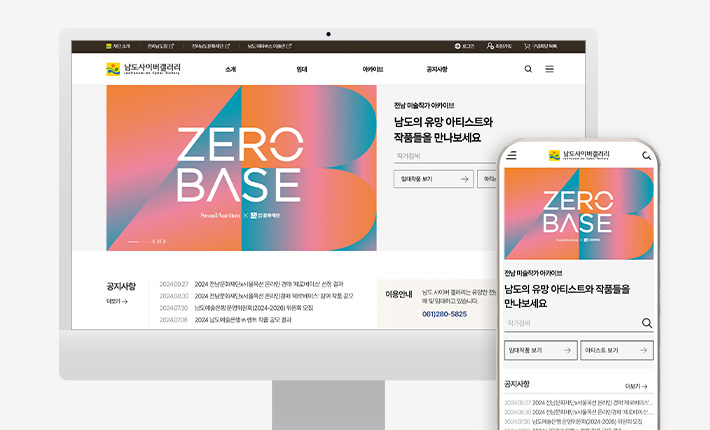Screen dimensions: 710x430
Task: Open the desktop hamburger menu icon
Action: (x=549, y=69)
